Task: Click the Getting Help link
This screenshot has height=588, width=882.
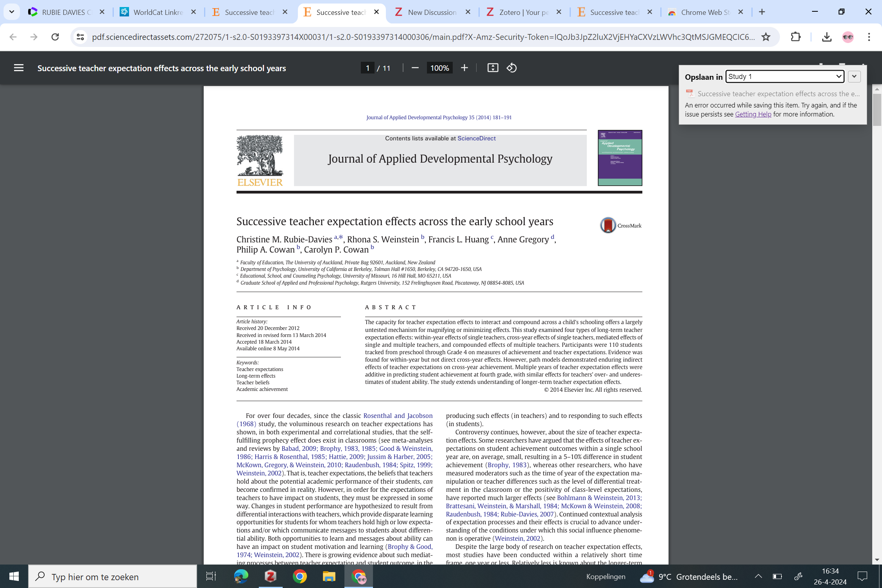Action: (x=753, y=114)
